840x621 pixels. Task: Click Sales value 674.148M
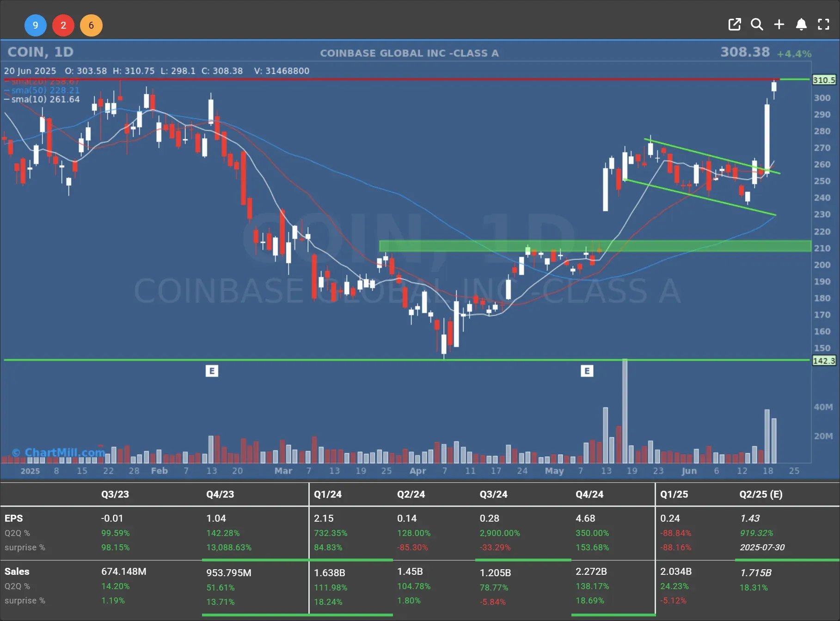tap(124, 572)
